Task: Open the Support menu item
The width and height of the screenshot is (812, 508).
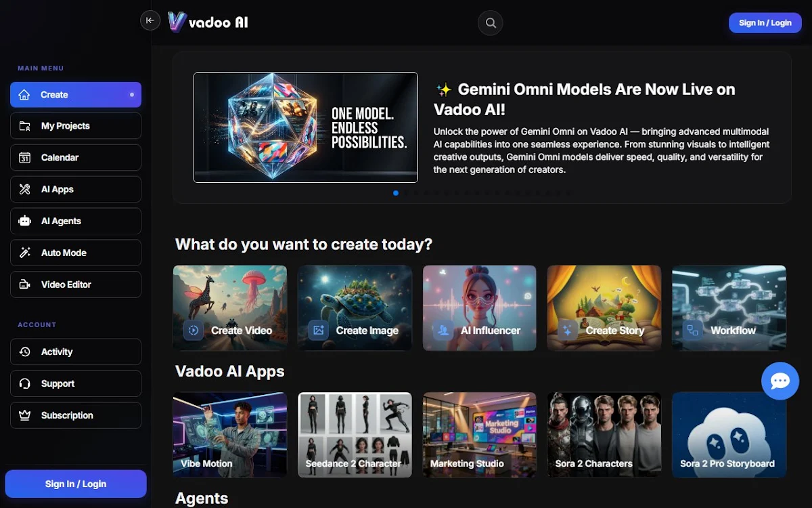Action: [76, 384]
